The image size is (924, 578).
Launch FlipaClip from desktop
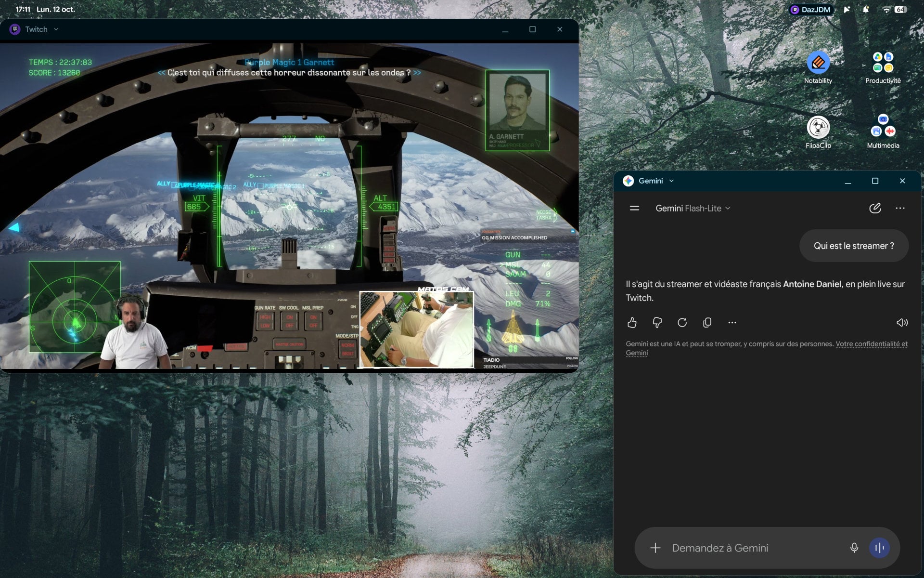pyautogui.click(x=818, y=132)
